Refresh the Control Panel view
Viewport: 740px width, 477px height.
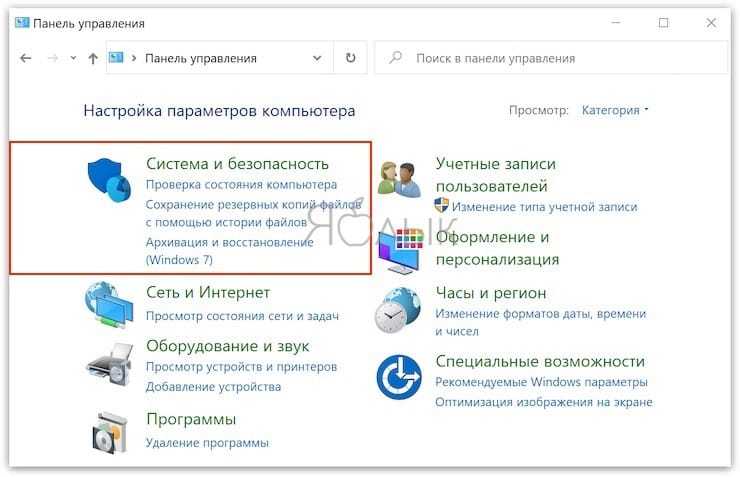coord(350,58)
